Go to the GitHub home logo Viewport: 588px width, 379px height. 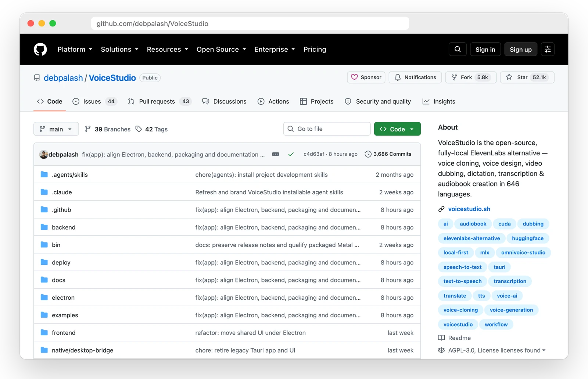(40, 49)
